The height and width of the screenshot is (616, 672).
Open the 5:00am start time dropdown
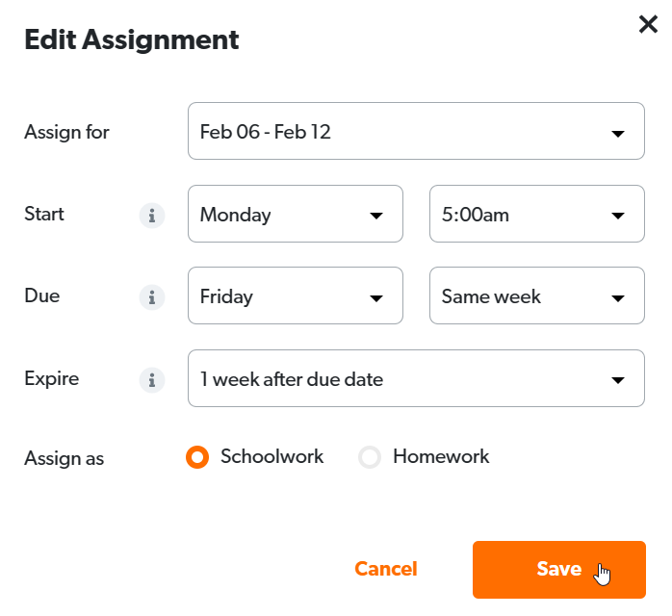tap(536, 215)
